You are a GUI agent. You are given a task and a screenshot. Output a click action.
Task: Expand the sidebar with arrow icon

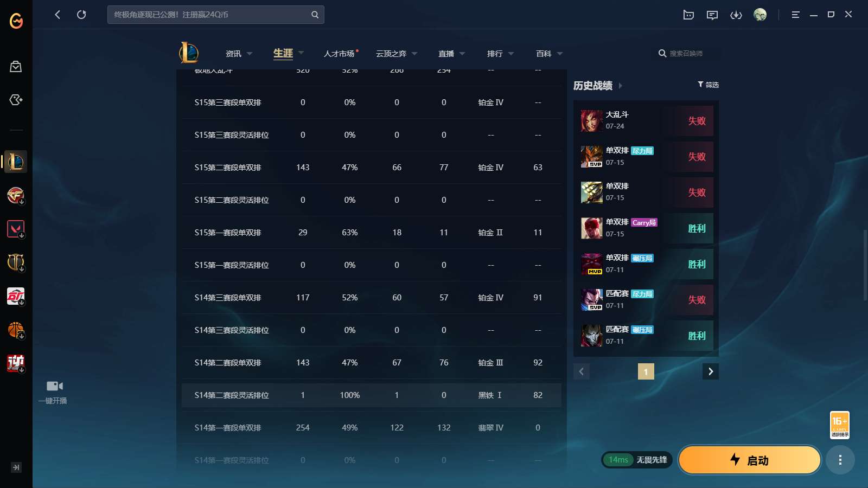16,467
